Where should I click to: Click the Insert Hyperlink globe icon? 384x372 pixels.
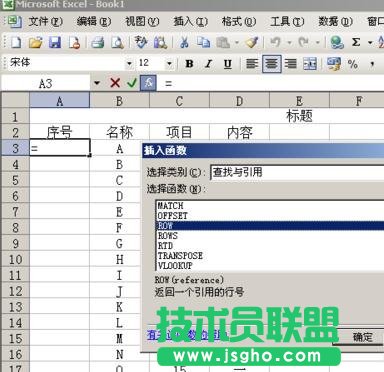(337, 42)
